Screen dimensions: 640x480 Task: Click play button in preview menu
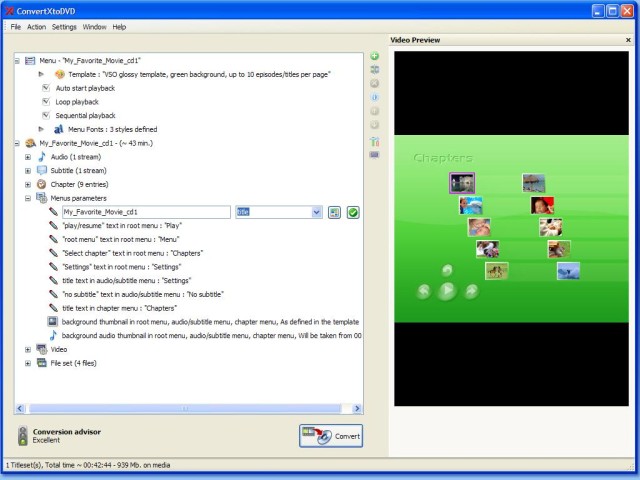[x=447, y=291]
